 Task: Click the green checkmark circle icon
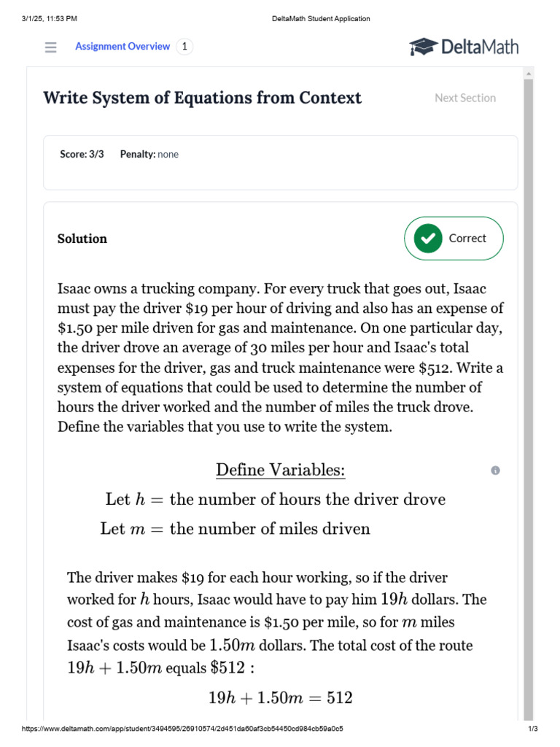(428, 239)
